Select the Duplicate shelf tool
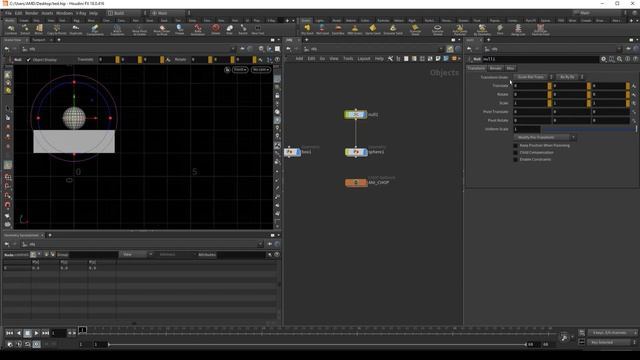 coord(76,29)
